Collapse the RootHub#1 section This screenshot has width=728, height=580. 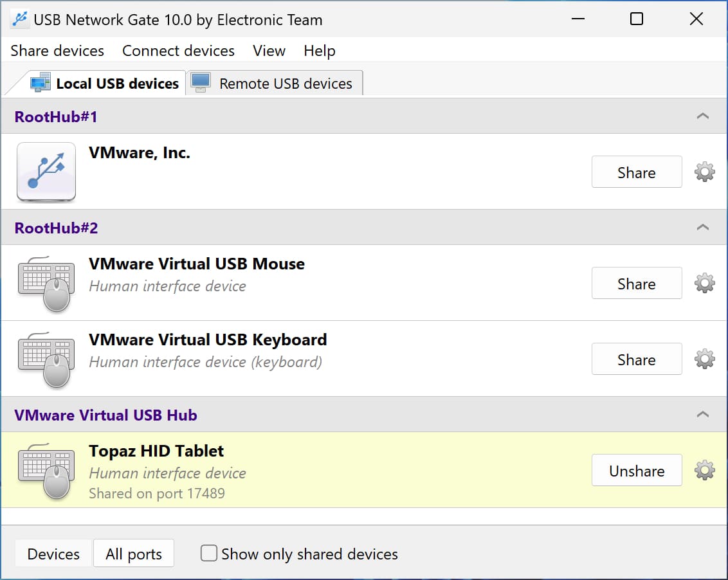click(702, 116)
